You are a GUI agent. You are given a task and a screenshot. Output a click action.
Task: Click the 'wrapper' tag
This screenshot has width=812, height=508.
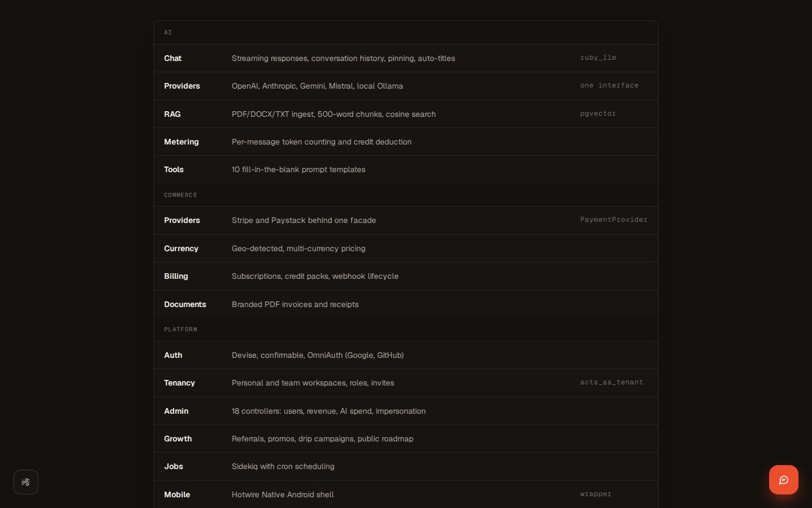[x=595, y=494]
